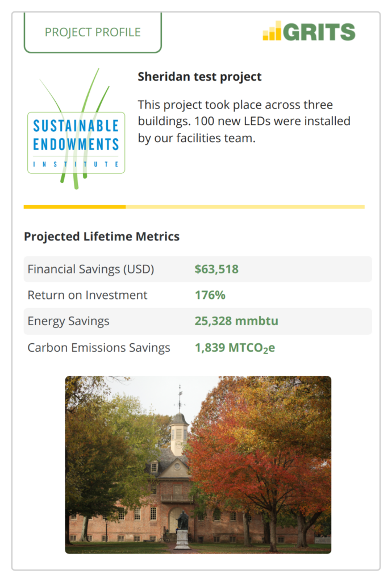The width and height of the screenshot is (392, 582).
Task: Click the yellow bar chart icon in GRITS logo
Action: point(272,31)
